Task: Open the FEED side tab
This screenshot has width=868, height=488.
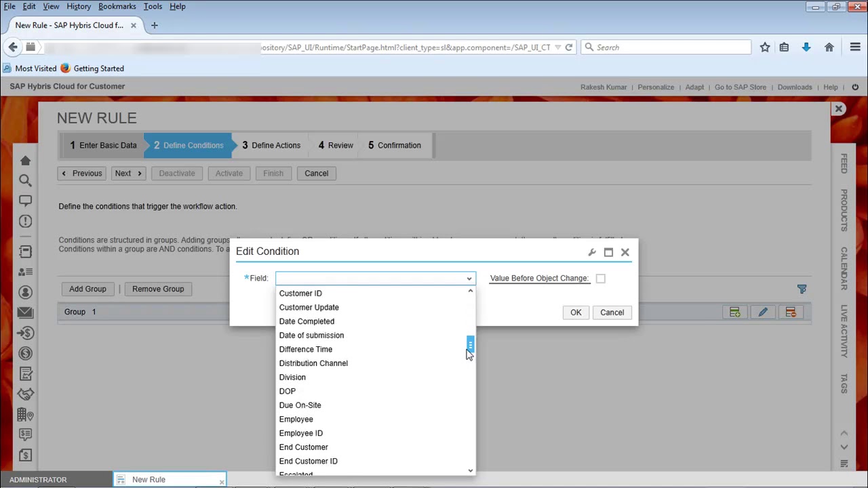Action: point(844,163)
